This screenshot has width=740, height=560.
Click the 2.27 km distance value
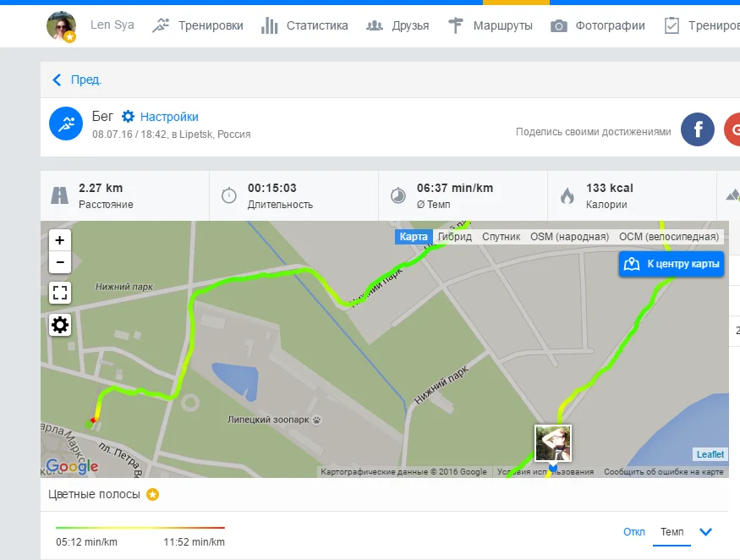pos(101,188)
